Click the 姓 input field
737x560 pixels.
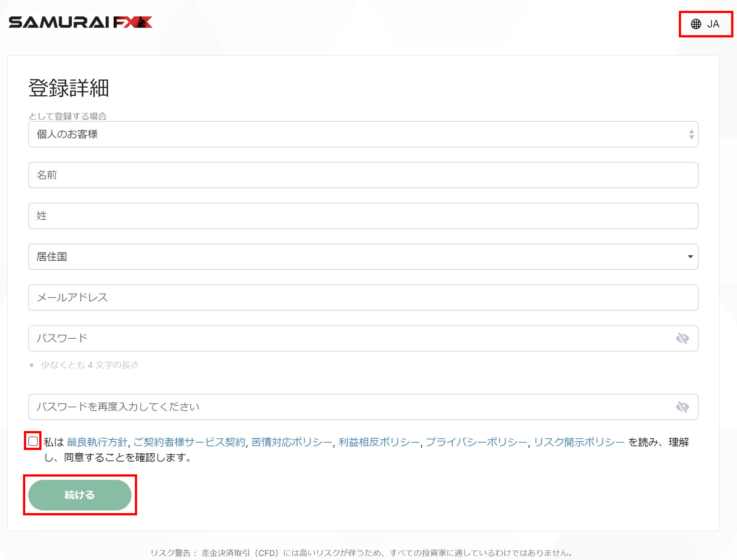(363, 216)
